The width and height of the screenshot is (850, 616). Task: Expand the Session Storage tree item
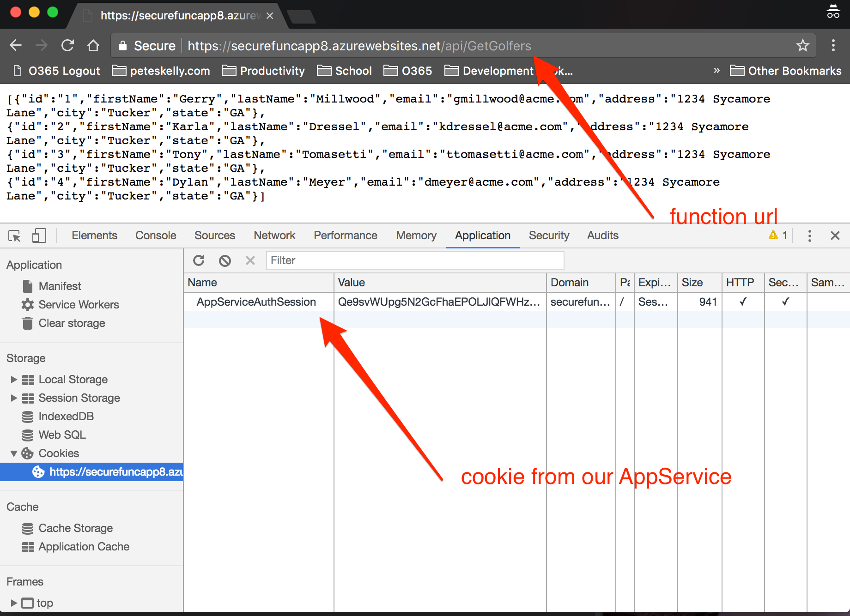(13, 398)
